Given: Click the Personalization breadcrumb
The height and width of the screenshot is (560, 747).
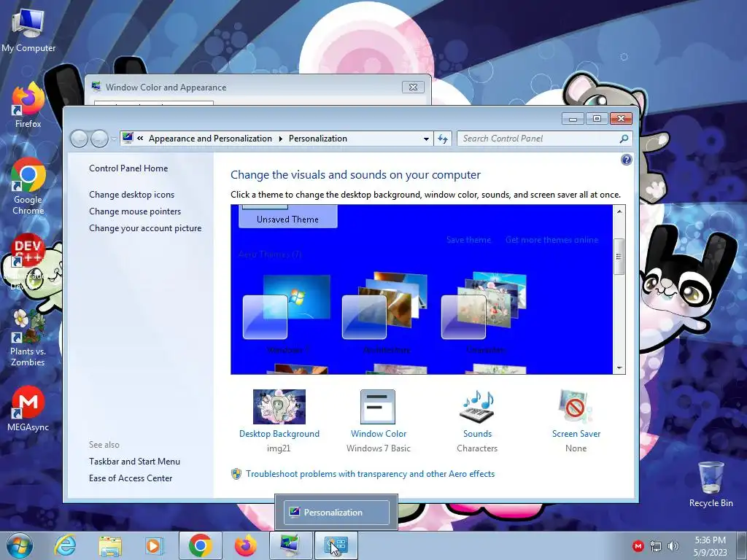Looking at the screenshot, I should [318, 139].
